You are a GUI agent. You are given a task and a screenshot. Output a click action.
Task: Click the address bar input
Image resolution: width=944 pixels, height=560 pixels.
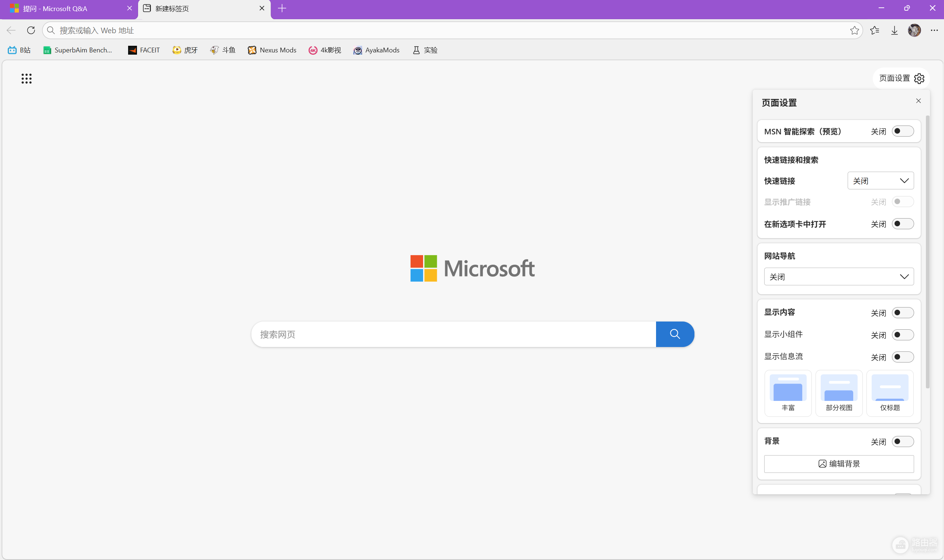[x=452, y=30]
